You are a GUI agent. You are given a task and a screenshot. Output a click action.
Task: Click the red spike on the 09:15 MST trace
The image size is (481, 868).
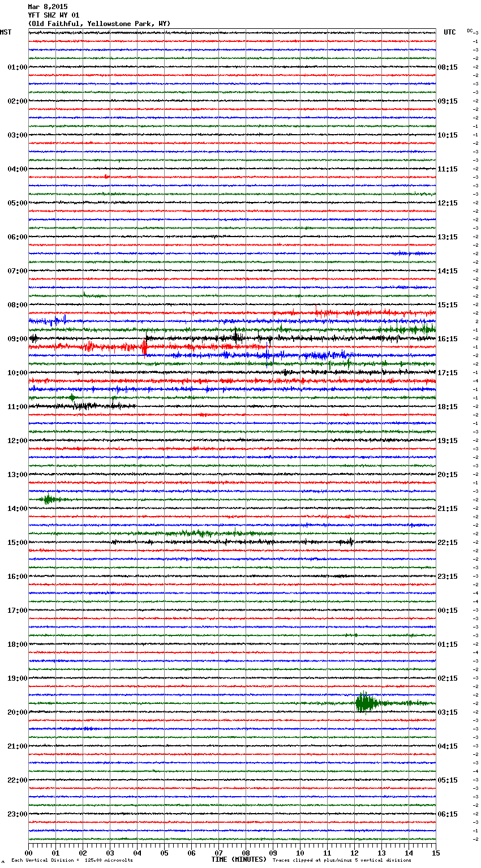click(144, 348)
